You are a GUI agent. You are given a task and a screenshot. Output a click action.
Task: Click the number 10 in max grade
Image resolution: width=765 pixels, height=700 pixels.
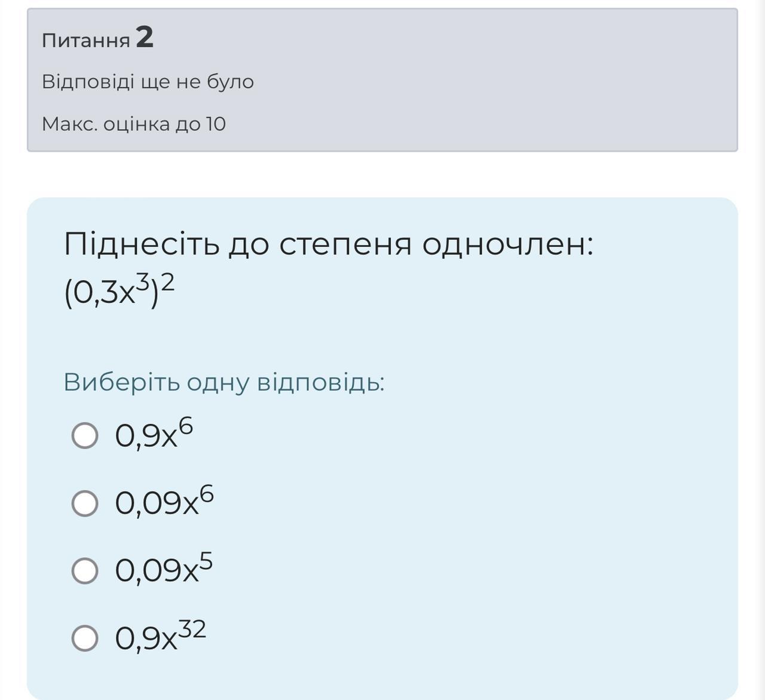pyautogui.click(x=216, y=124)
